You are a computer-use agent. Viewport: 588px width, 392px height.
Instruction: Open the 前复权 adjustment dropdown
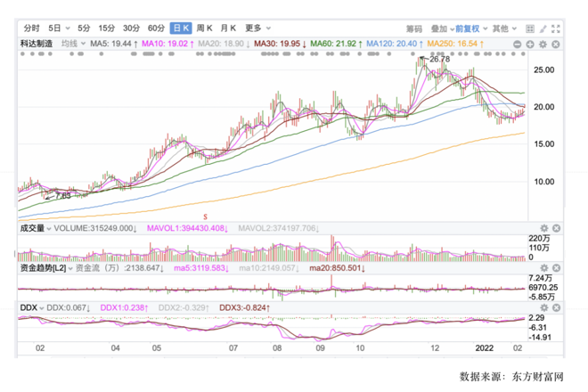pos(468,29)
